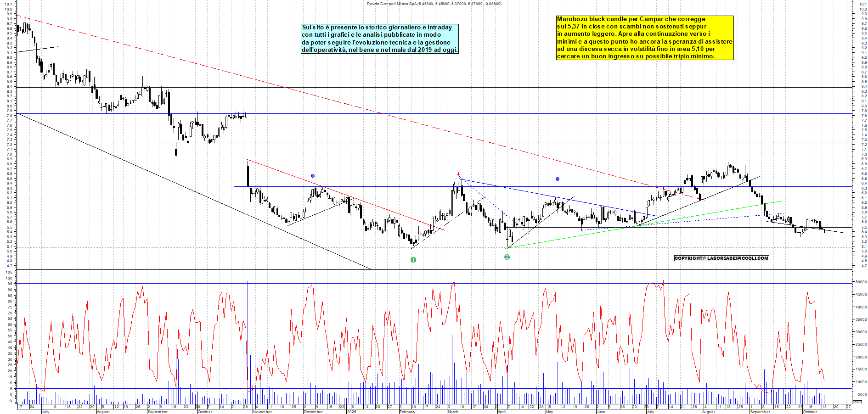Click the February label on the time axis
The image size is (868, 414).
[x=407, y=412]
